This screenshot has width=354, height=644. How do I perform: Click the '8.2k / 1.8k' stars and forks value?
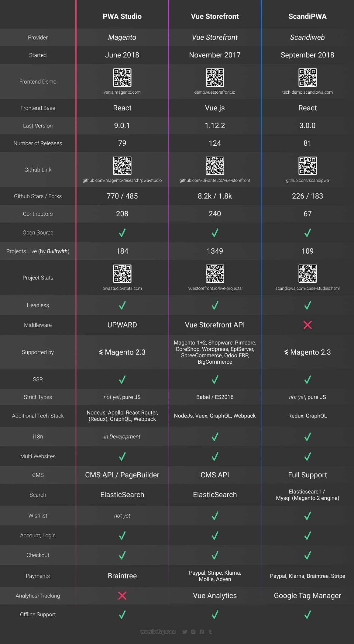pos(215,196)
